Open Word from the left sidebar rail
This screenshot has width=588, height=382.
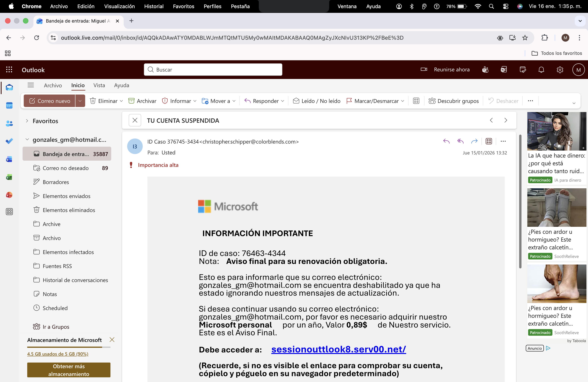9,159
